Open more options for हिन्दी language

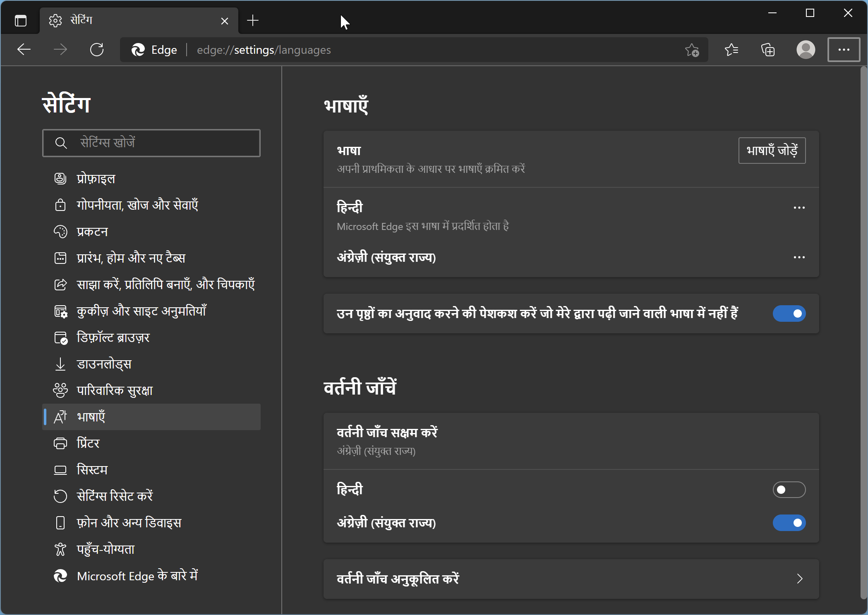tap(799, 208)
